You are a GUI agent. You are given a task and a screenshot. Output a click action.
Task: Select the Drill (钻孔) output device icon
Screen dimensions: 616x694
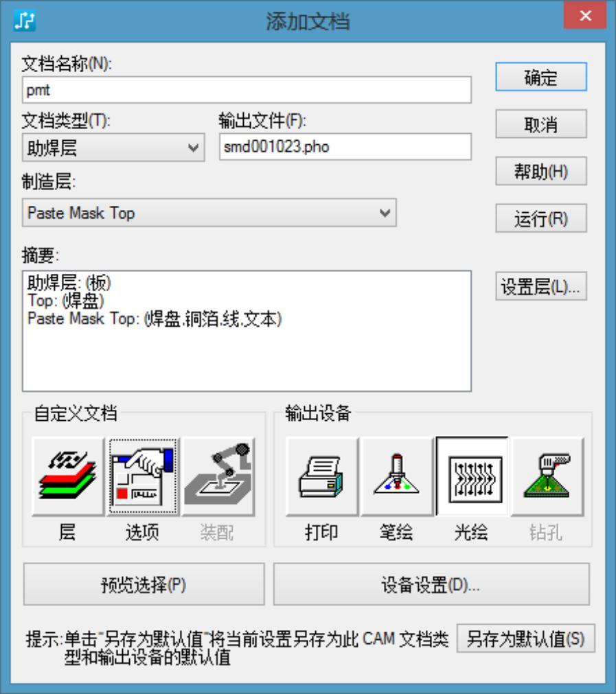pos(547,476)
